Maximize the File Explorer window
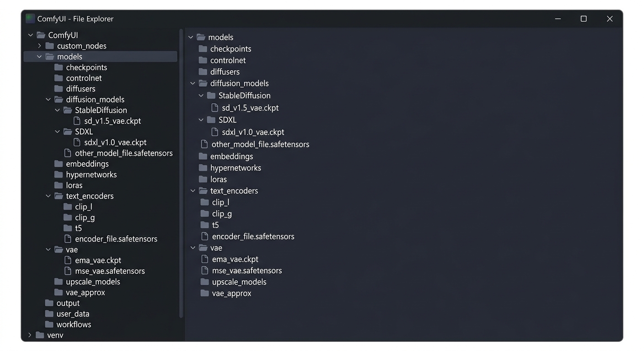 coord(584,19)
